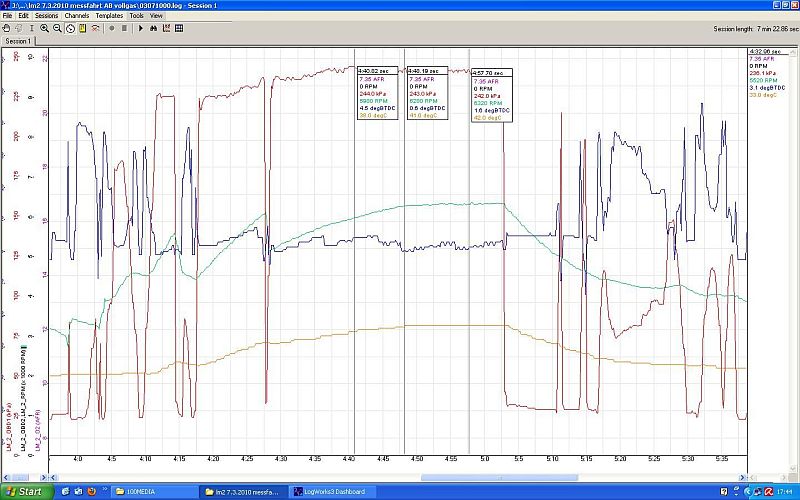This screenshot has height=500, width=800.
Task: Open the chart plot toolbar icon
Action: click(166, 29)
